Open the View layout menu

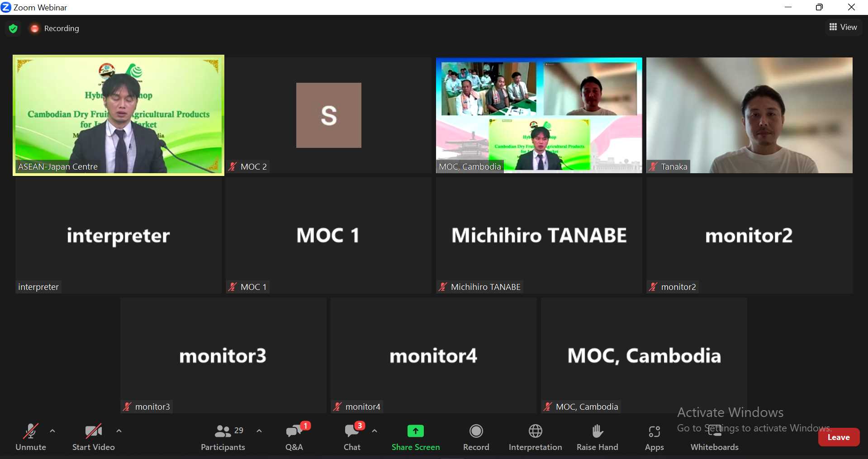click(x=843, y=27)
